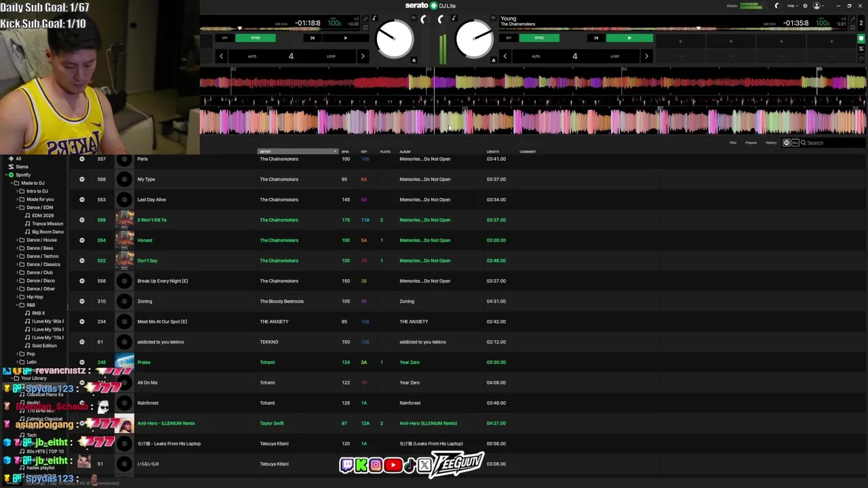The height and width of the screenshot is (488, 868).
Task: Click the right deck virtual platter
Action: point(474,39)
